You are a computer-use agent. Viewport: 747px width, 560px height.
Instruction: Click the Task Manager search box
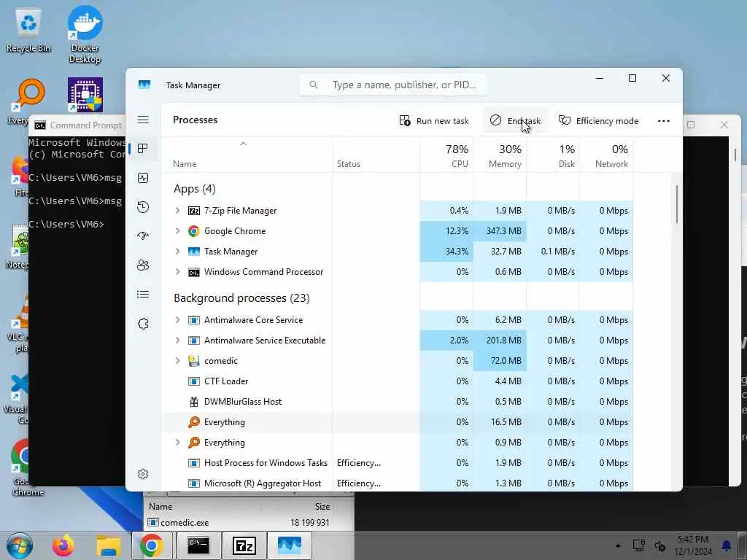coord(393,85)
